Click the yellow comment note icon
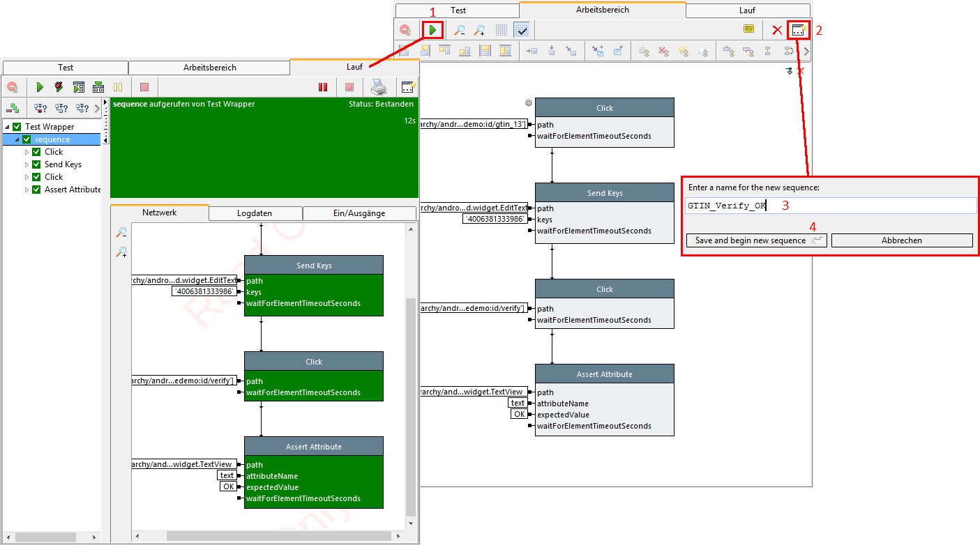The width and height of the screenshot is (980, 545). click(748, 29)
